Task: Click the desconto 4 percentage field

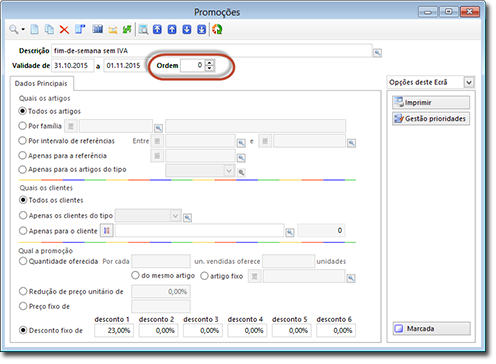Action: click(x=247, y=331)
